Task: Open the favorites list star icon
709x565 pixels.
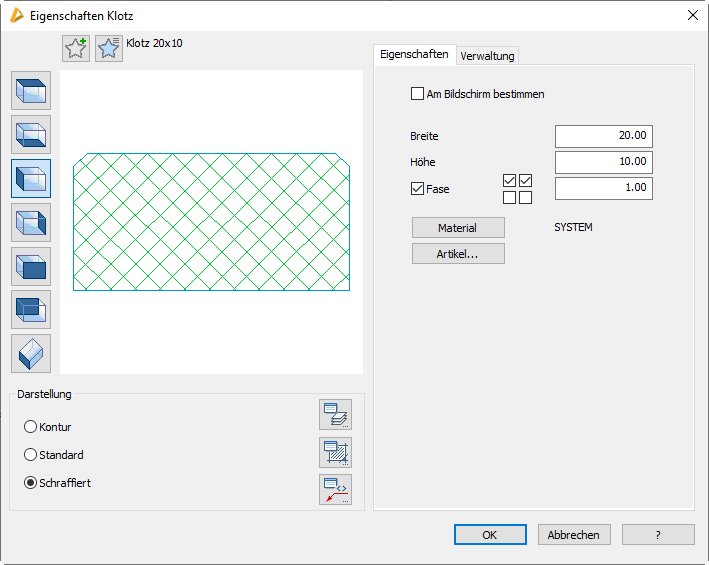Action: [108, 48]
